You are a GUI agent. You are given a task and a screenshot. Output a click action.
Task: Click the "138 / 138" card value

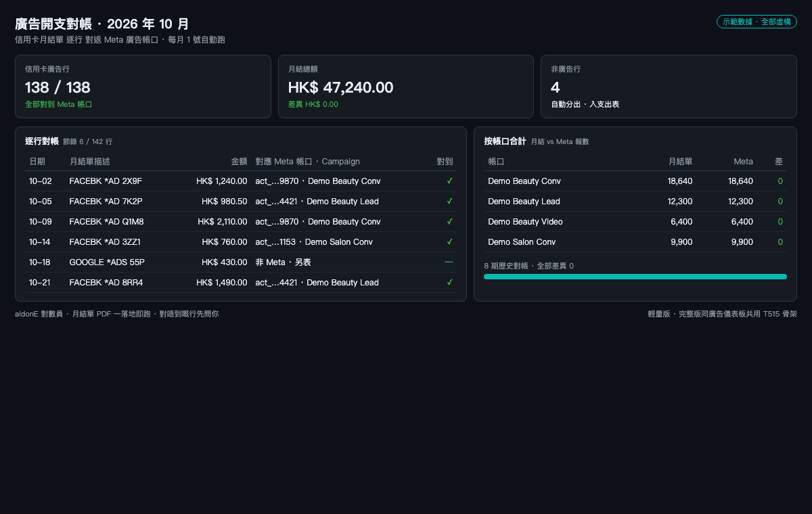[58, 87]
